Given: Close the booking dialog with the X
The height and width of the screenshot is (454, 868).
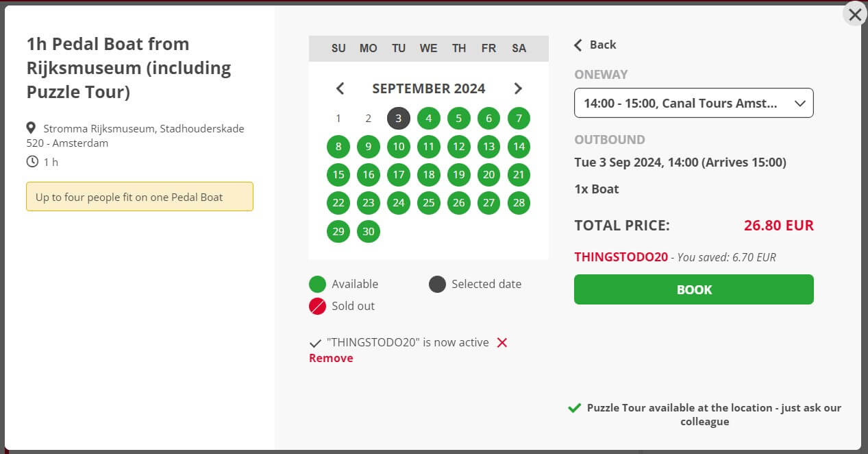Looking at the screenshot, I should [x=854, y=14].
